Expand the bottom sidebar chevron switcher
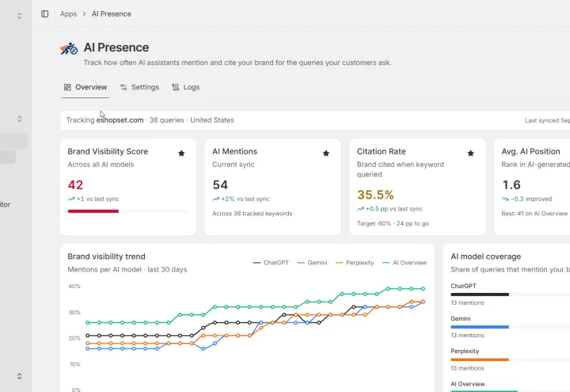Screen dimensions: 570x392 tap(19, 376)
